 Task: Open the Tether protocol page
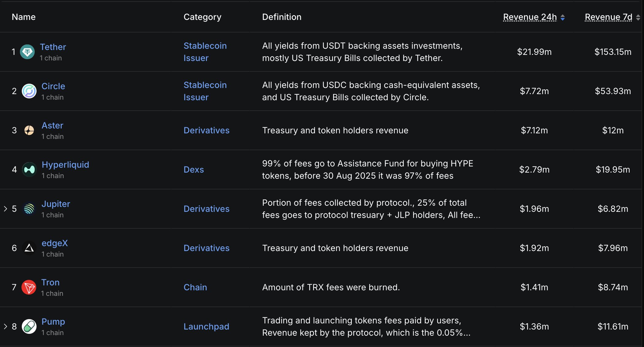click(53, 47)
